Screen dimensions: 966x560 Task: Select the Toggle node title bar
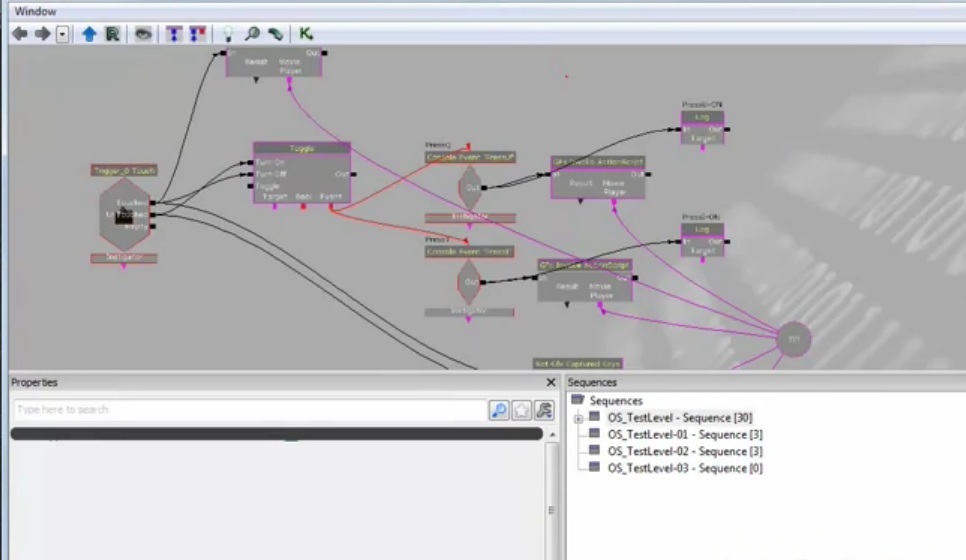tap(302, 148)
